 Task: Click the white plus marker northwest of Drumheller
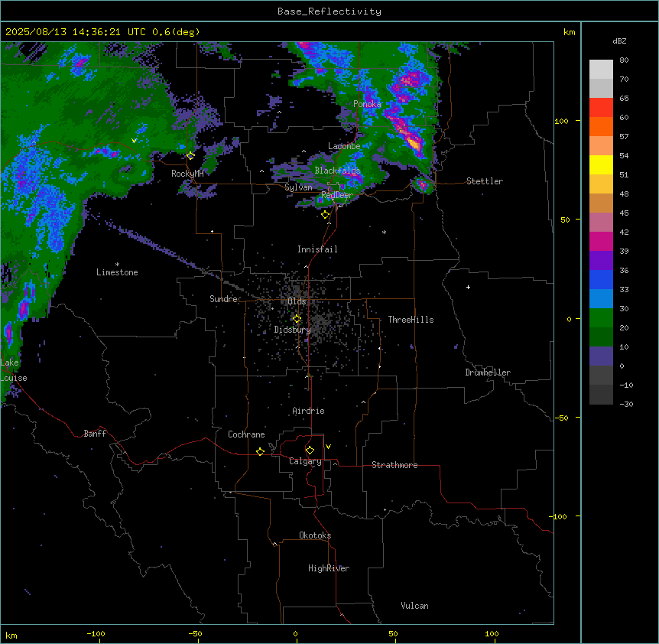(468, 287)
